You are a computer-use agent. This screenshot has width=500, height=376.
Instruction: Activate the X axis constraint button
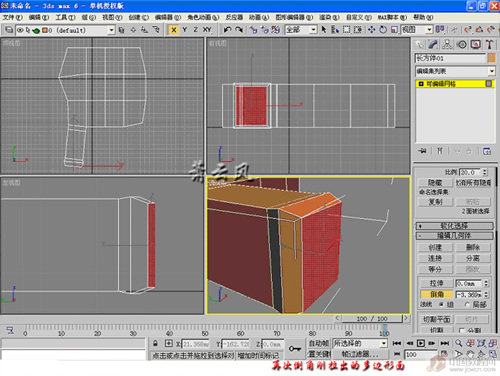[x=173, y=30]
